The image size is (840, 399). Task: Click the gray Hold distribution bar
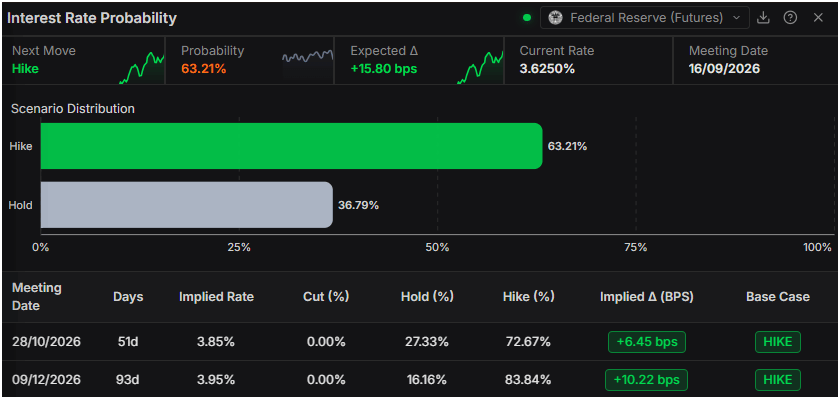[x=186, y=205]
